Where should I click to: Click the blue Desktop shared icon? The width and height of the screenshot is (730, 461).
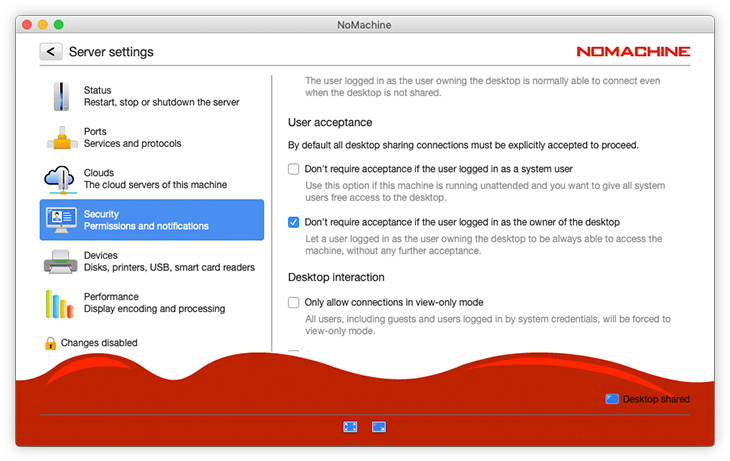[x=612, y=399]
